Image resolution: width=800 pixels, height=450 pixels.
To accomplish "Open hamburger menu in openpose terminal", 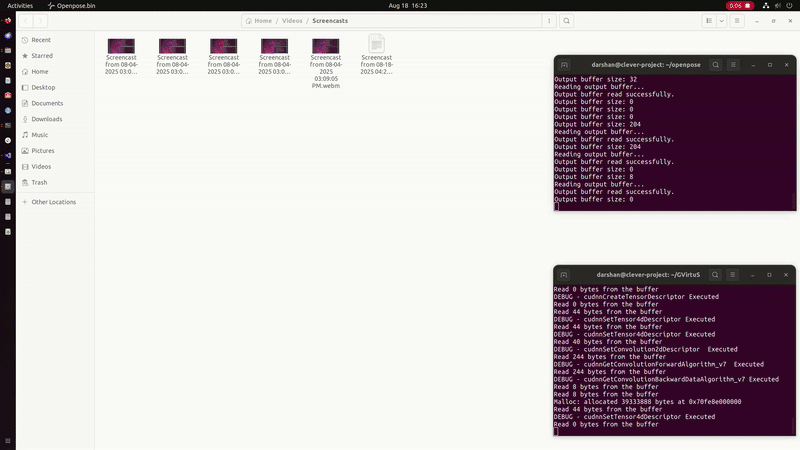I will tap(733, 64).
